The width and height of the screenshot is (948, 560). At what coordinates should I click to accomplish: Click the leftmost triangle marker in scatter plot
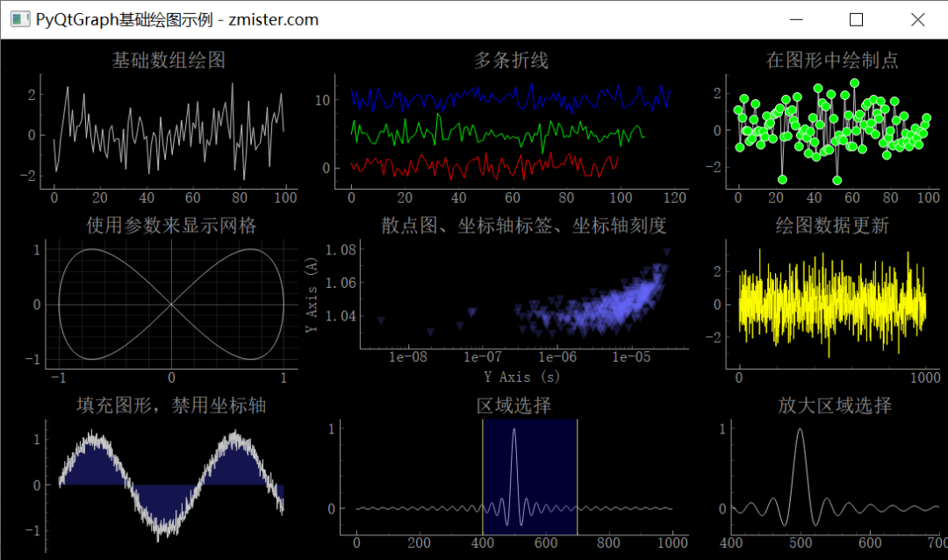pos(381,320)
